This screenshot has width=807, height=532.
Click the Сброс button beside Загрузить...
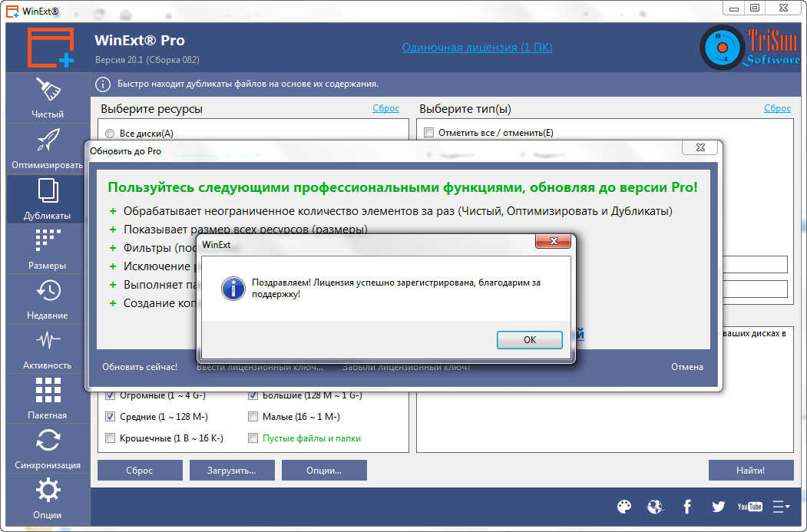[x=140, y=471]
